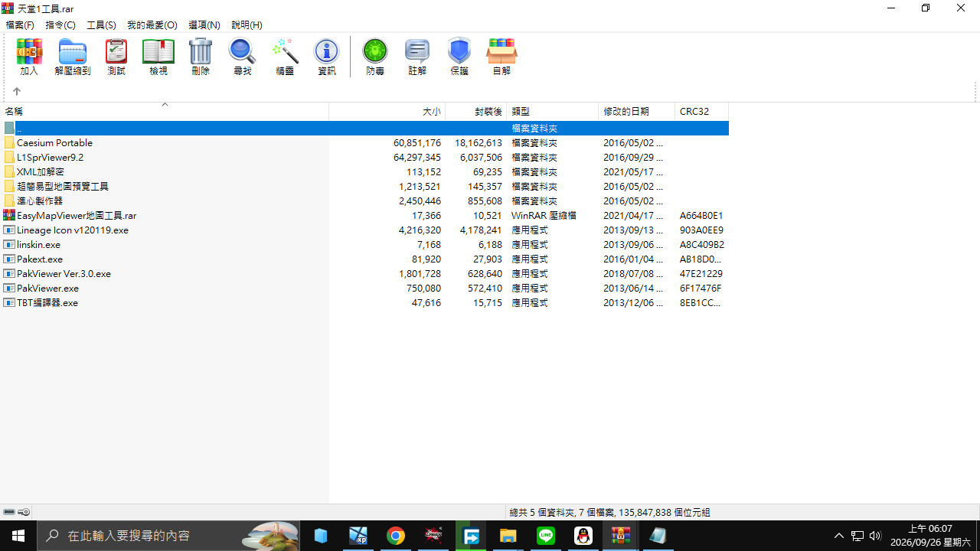Sort by the 類型 column header

click(x=553, y=112)
